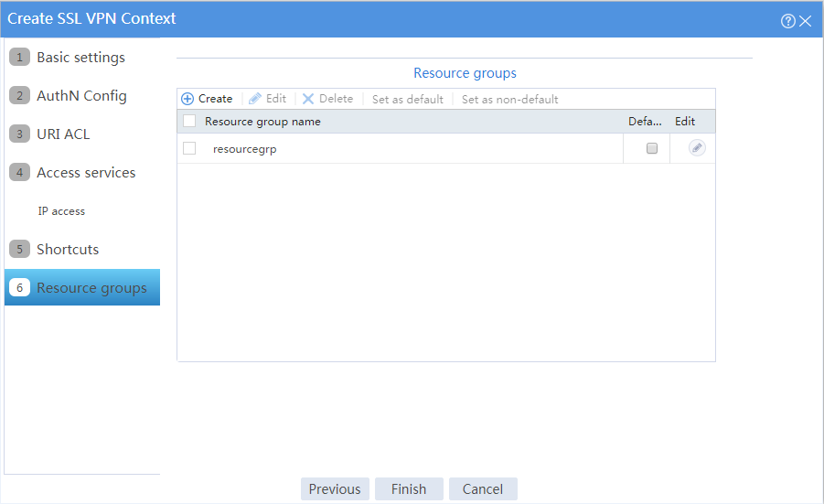Click the Edit column header
The height and width of the screenshot is (504, 824).
pos(685,122)
